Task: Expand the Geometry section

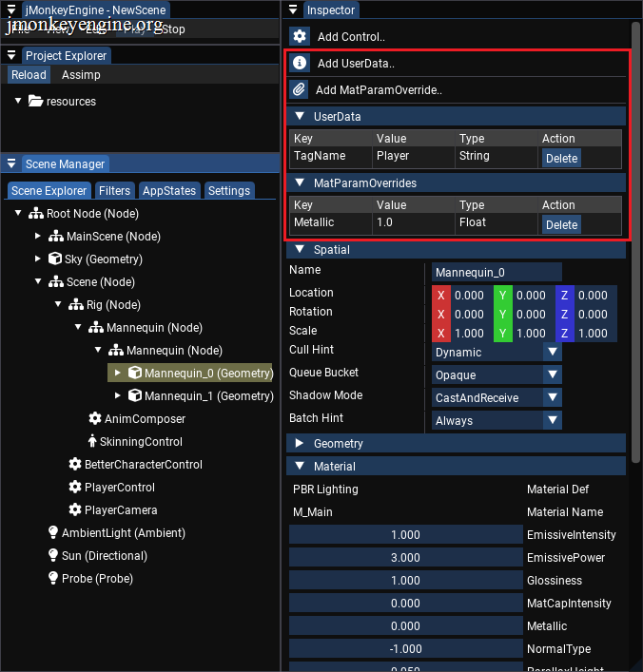Action: (x=300, y=443)
